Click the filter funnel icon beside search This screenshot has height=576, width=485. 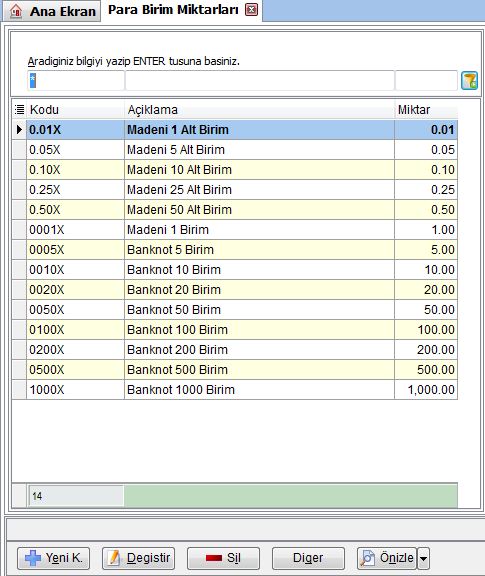tap(469, 80)
